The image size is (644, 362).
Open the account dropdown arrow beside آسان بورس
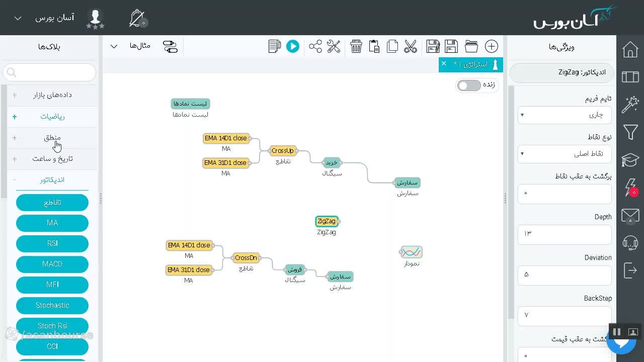18,18
